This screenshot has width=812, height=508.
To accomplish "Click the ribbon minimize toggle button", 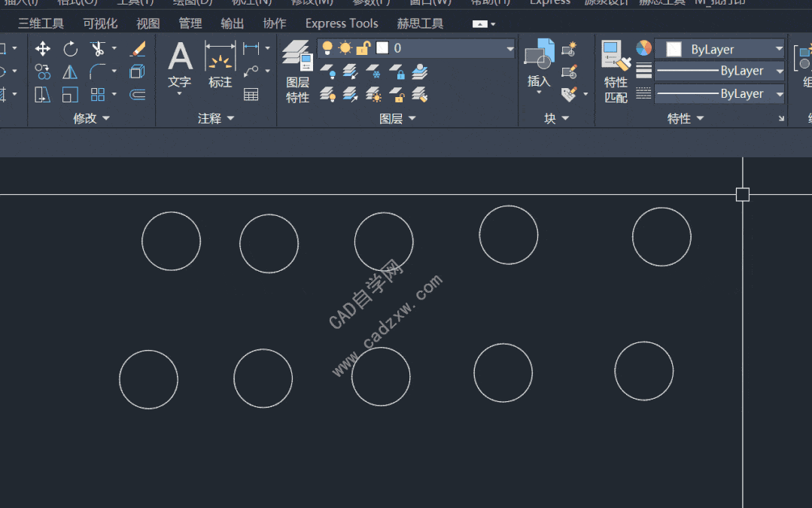I will 480,24.
